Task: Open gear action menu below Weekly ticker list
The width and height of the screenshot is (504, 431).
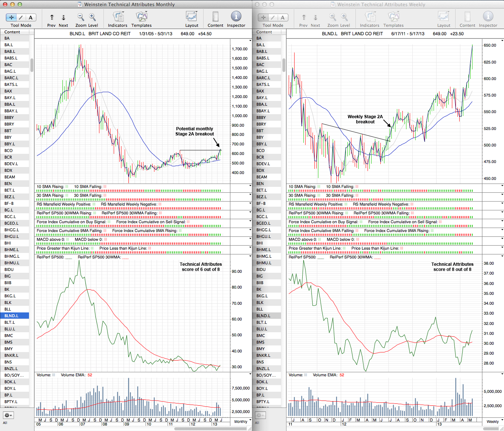Action: pyautogui.click(x=260, y=415)
